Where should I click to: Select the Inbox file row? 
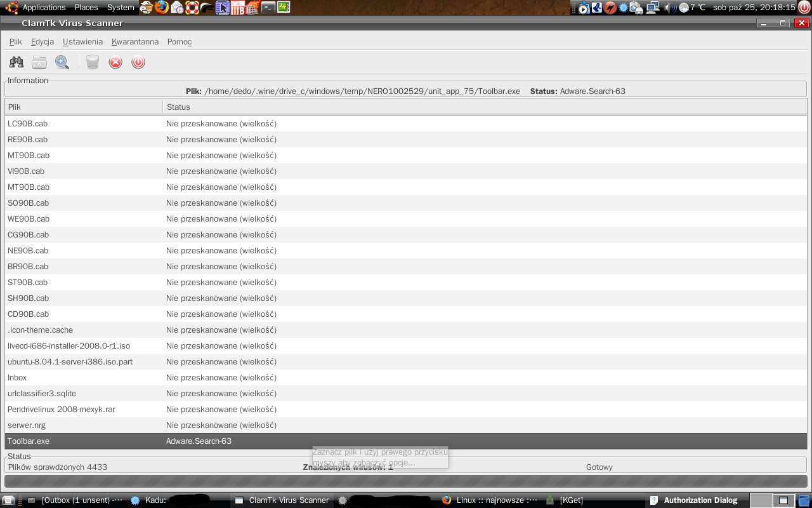[406, 378]
